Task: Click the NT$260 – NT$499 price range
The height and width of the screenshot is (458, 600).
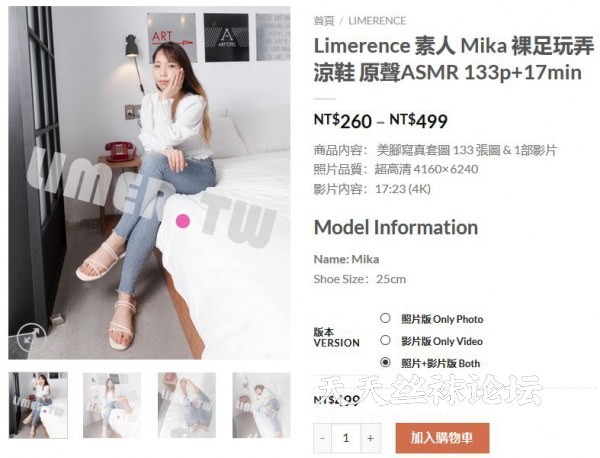Action: click(380, 121)
